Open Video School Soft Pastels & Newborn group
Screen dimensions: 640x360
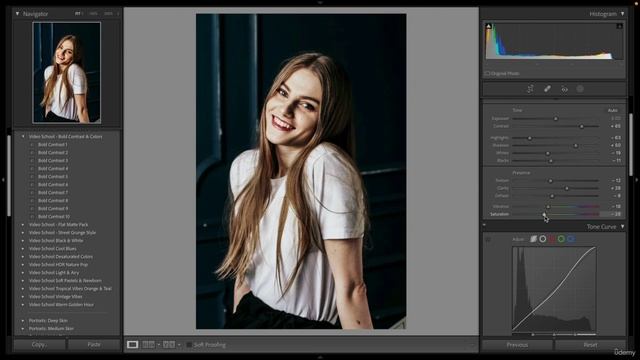pos(65,280)
